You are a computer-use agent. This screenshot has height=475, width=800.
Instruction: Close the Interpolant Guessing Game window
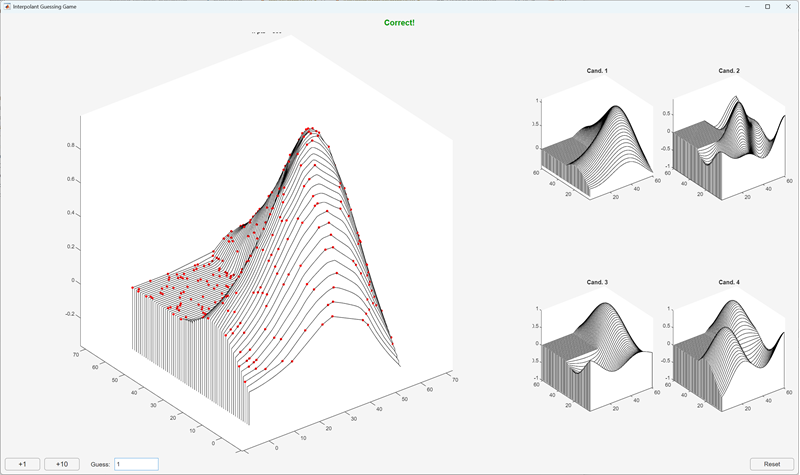point(788,6)
